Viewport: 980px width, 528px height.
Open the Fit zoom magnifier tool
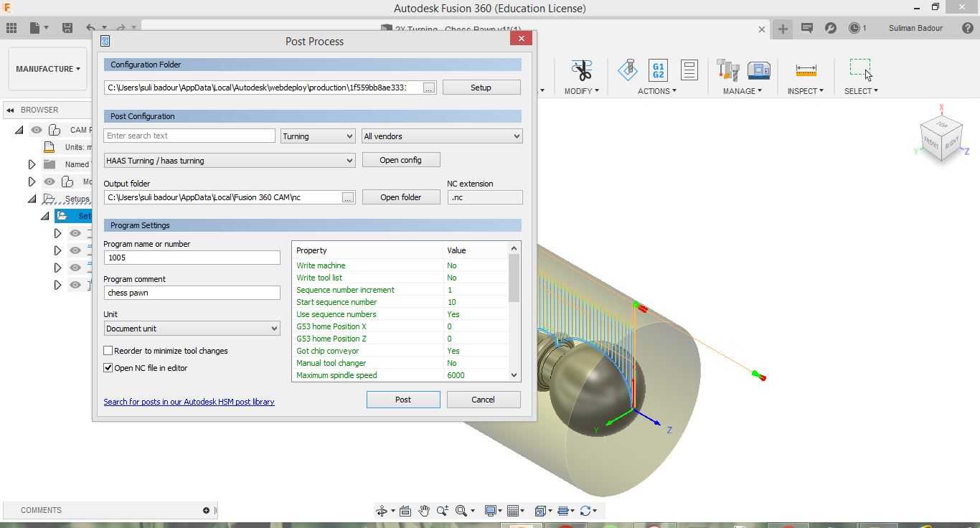click(461, 511)
